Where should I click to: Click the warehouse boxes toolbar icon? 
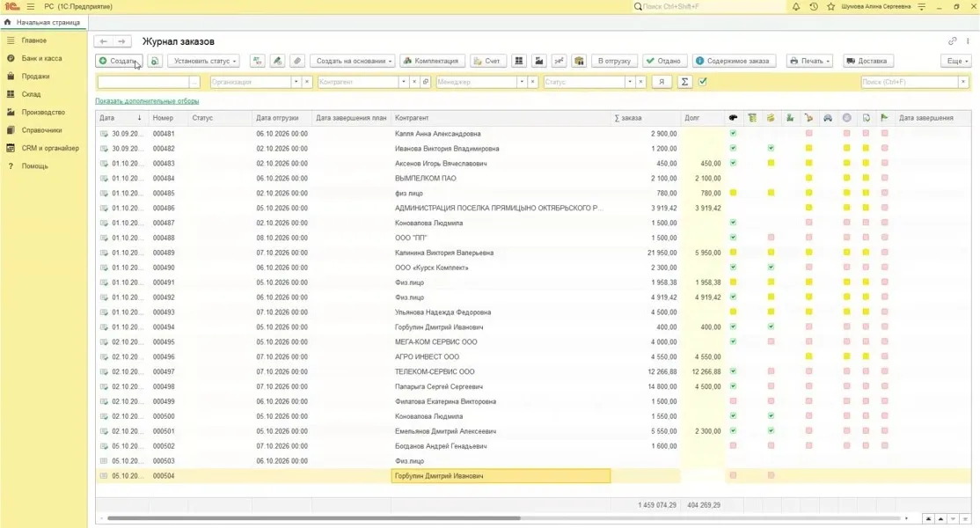point(580,62)
